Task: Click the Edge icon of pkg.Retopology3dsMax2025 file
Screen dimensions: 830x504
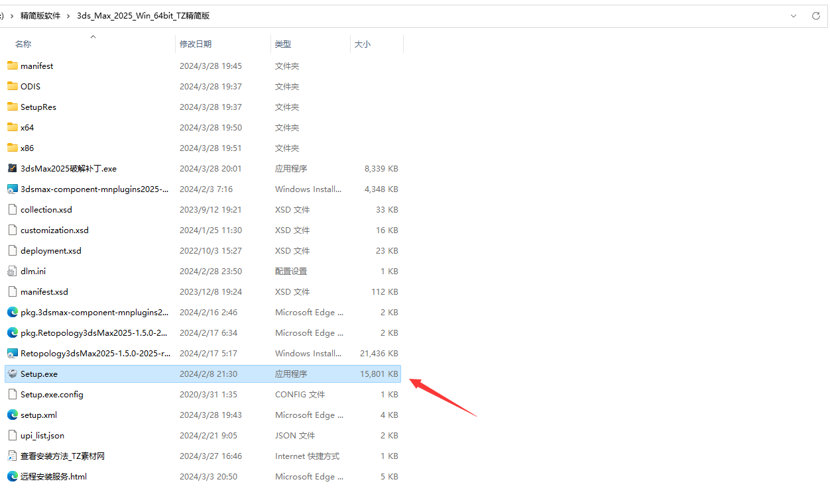Action: pyautogui.click(x=12, y=332)
